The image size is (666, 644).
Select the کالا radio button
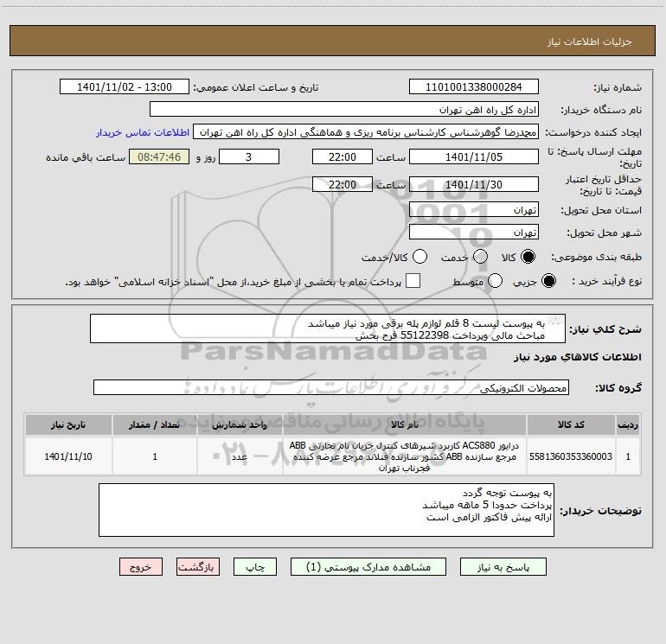(528, 257)
